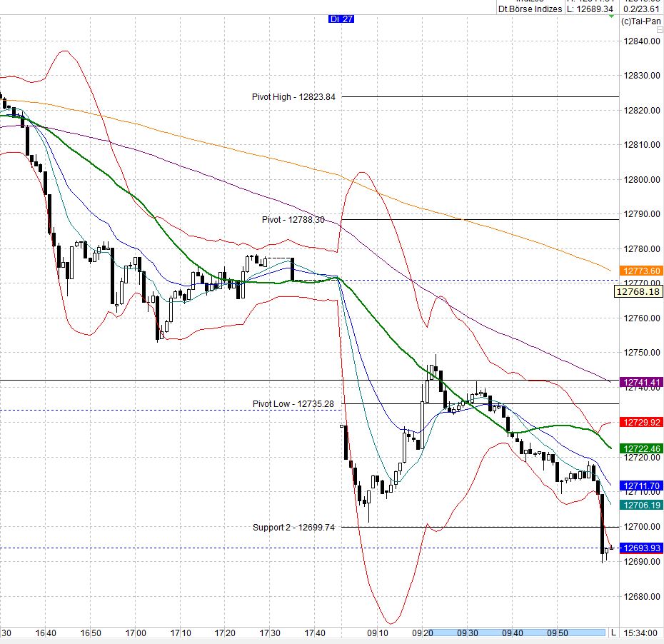Click the 16:40 time axis label
Screen dimensions: 664x644
point(46,633)
